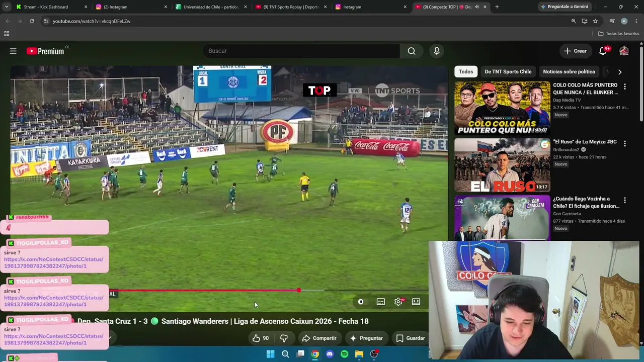
Task: Click the youtube.com address bar URL
Action: pyautogui.click(x=92, y=21)
